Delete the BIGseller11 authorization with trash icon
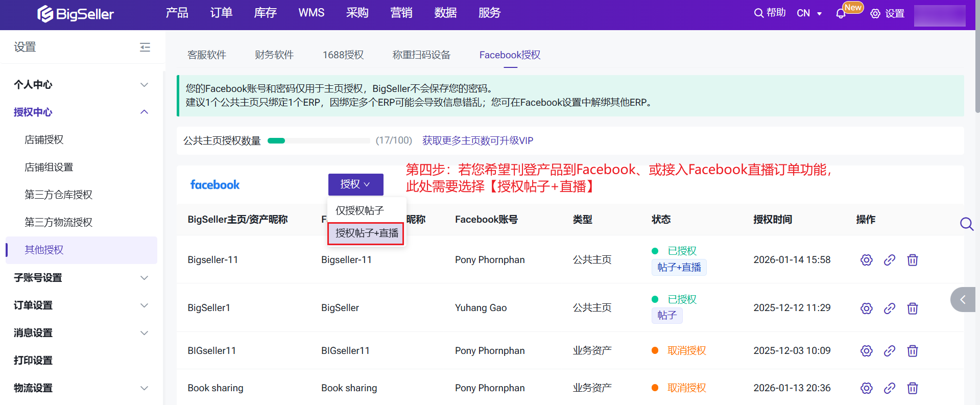 (x=912, y=351)
